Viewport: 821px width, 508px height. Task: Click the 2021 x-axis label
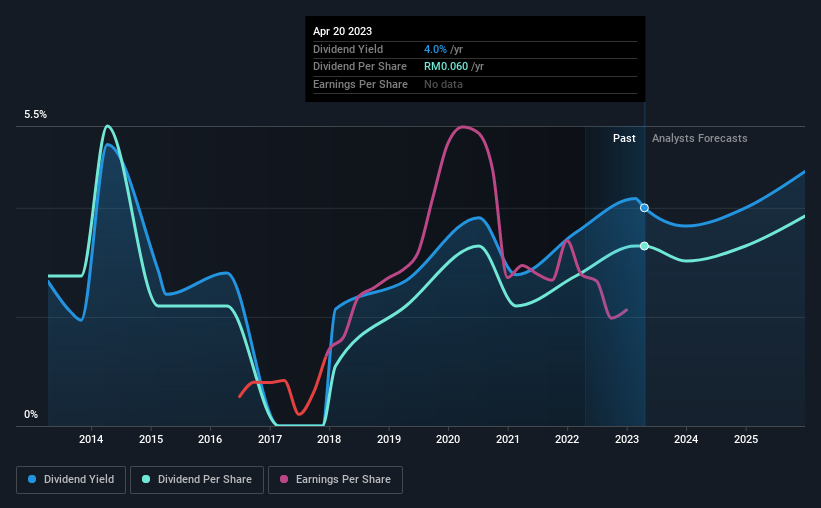tap(508, 439)
